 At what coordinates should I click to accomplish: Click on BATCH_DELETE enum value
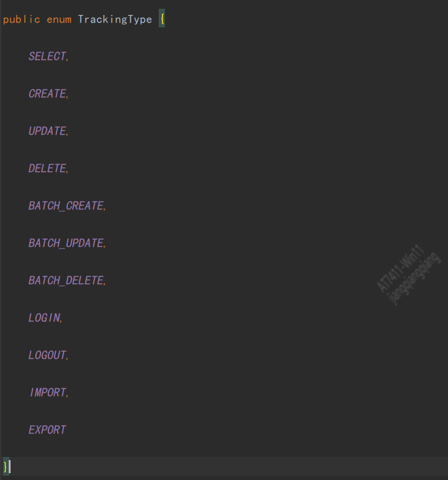point(65,281)
